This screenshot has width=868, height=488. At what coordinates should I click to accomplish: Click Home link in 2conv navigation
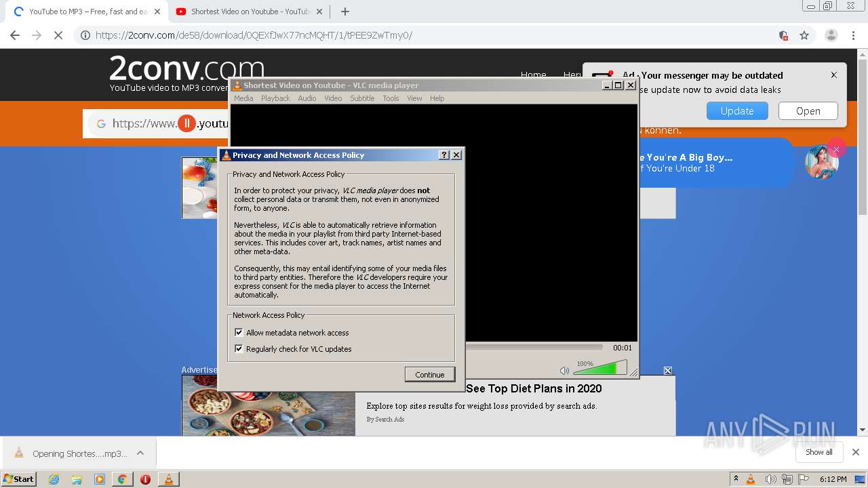point(533,75)
